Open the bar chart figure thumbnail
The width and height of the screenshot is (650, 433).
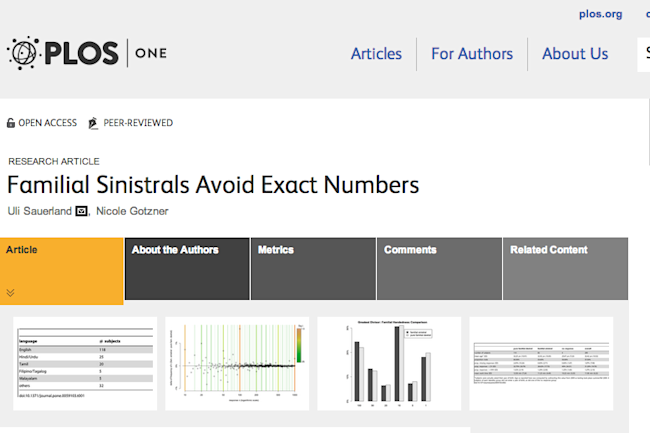(389, 363)
